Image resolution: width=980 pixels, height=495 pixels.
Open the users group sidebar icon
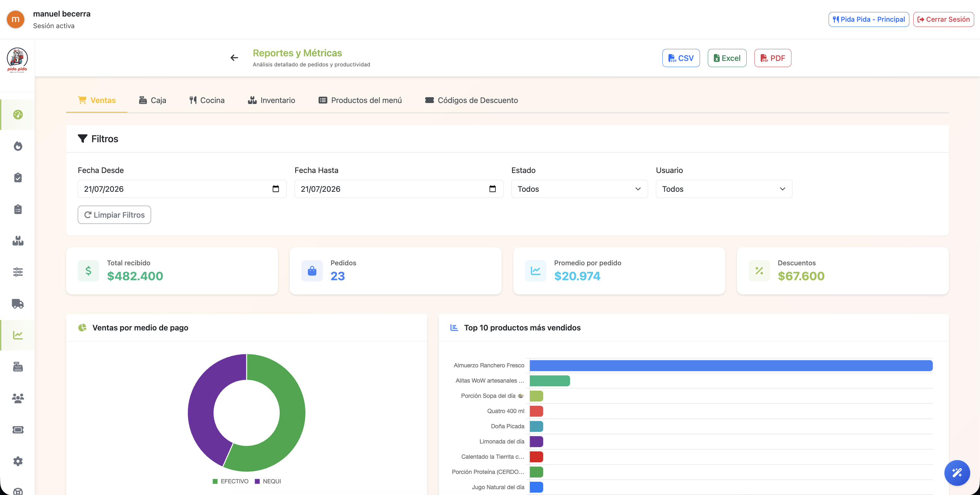click(18, 398)
